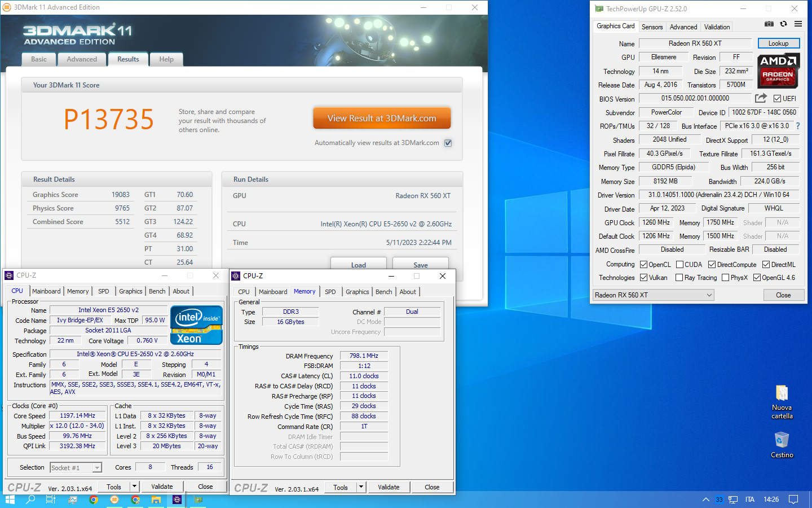Open the Windows Start menu

pyautogui.click(x=10, y=500)
